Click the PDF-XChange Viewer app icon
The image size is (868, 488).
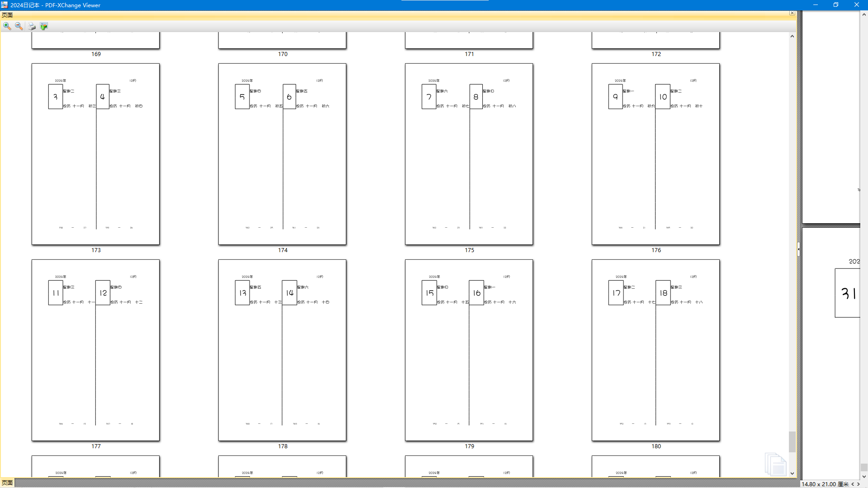pyautogui.click(x=5, y=5)
